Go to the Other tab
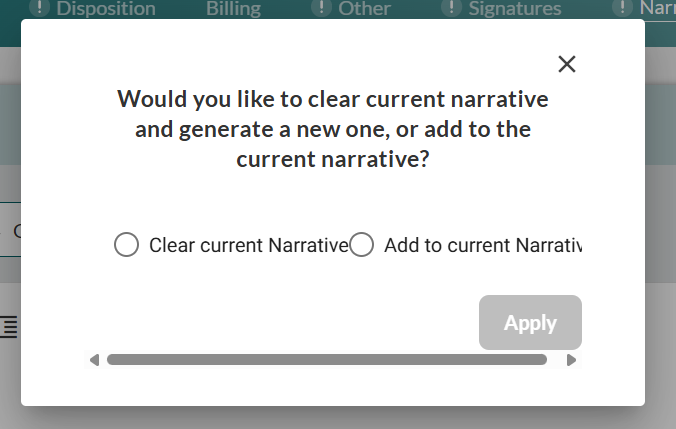 coord(365,9)
